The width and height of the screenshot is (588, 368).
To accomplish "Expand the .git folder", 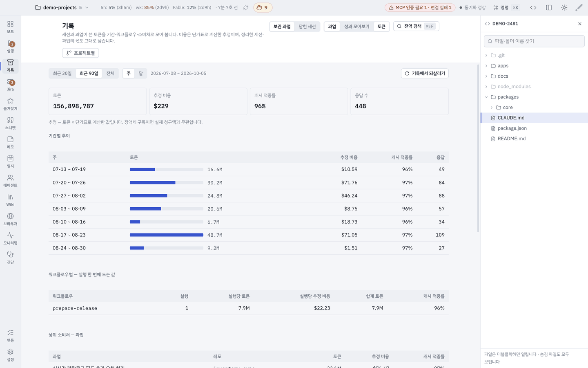I will tap(534, 55).
